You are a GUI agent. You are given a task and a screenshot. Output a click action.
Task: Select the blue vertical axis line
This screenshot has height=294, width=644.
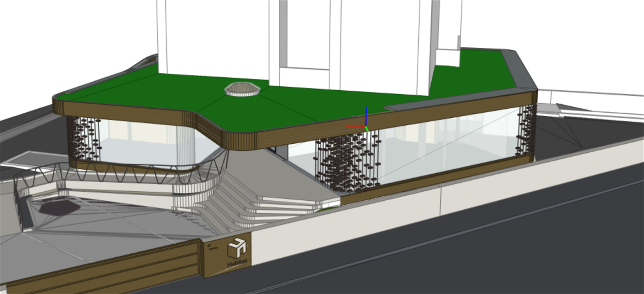click(x=366, y=115)
